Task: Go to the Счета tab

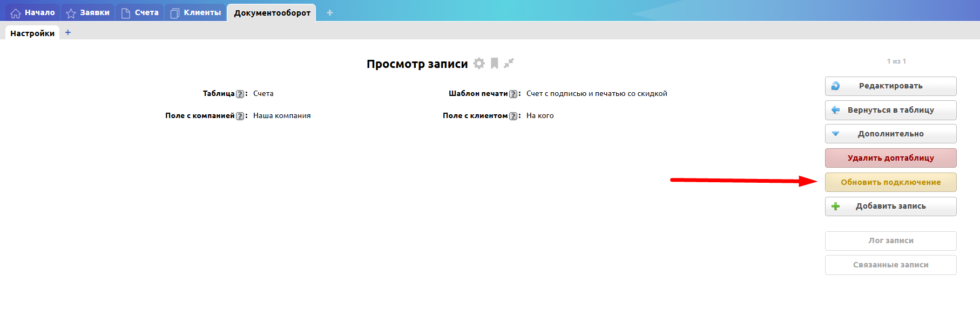Action: click(140, 12)
